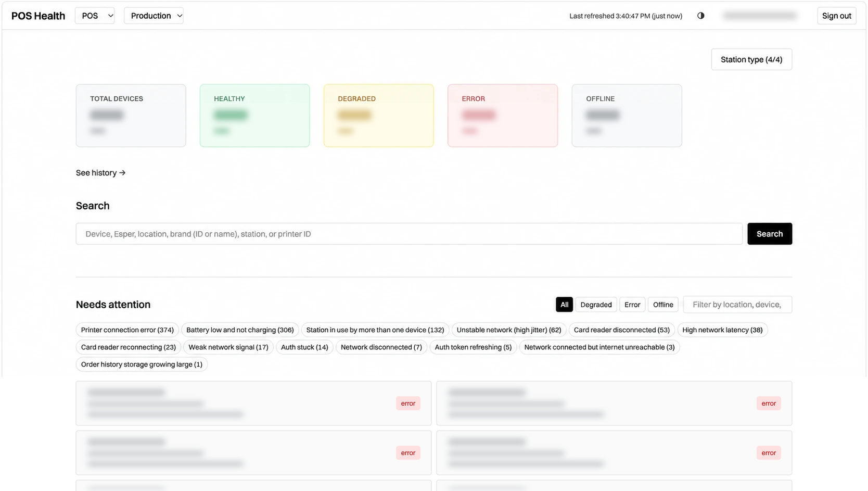The width and height of the screenshot is (868, 491).
Task: Select the Degraded filter tab
Action: tap(596, 305)
